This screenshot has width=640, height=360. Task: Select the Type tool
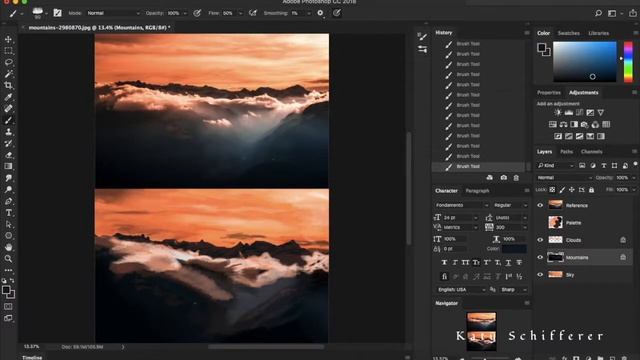pyautogui.click(x=8, y=213)
